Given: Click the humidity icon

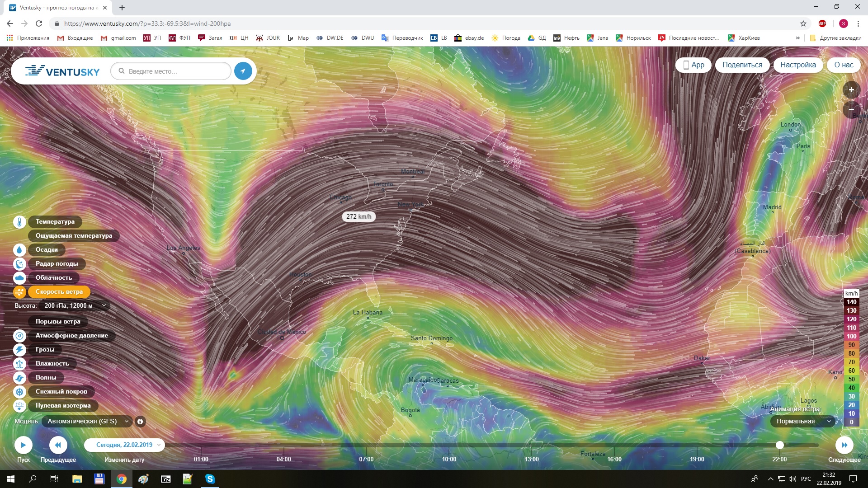Looking at the screenshot, I should (19, 364).
